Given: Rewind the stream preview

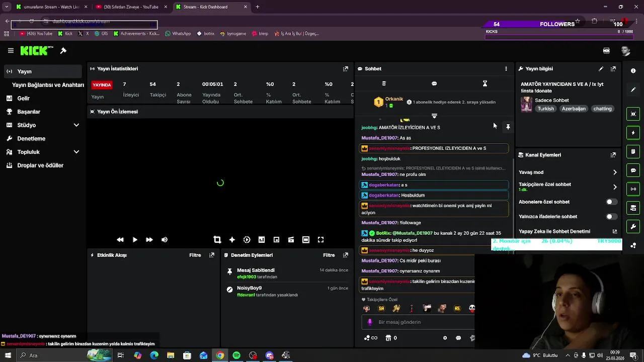Looking at the screenshot, I should tap(120, 240).
